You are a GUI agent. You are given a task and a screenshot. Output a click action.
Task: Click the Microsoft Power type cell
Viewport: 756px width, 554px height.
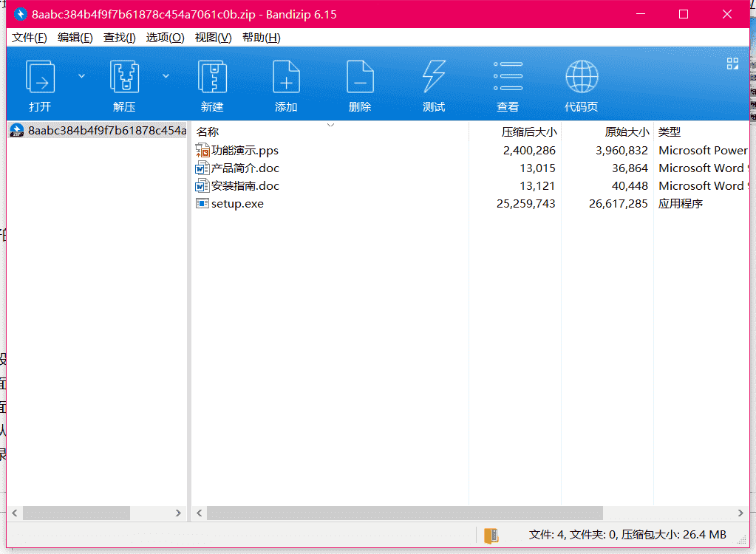click(x=704, y=150)
